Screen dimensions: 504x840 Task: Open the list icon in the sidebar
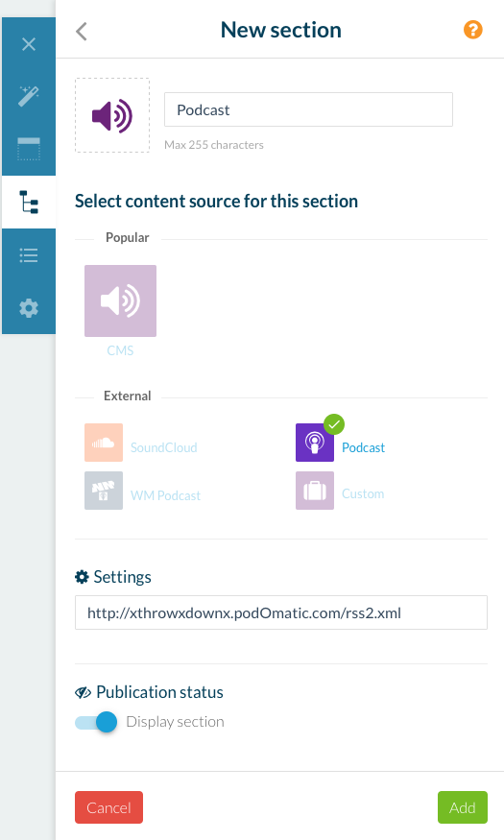[x=29, y=255]
